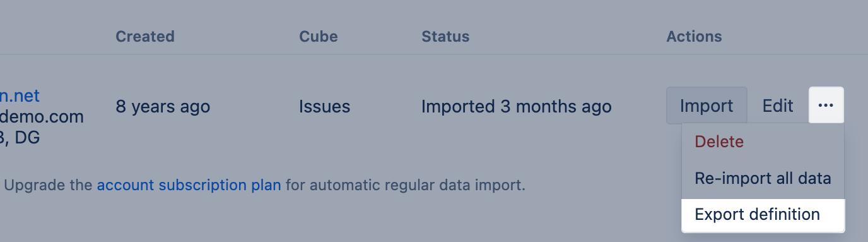Select Re-import all data option
The height and width of the screenshot is (242, 868).
click(763, 178)
